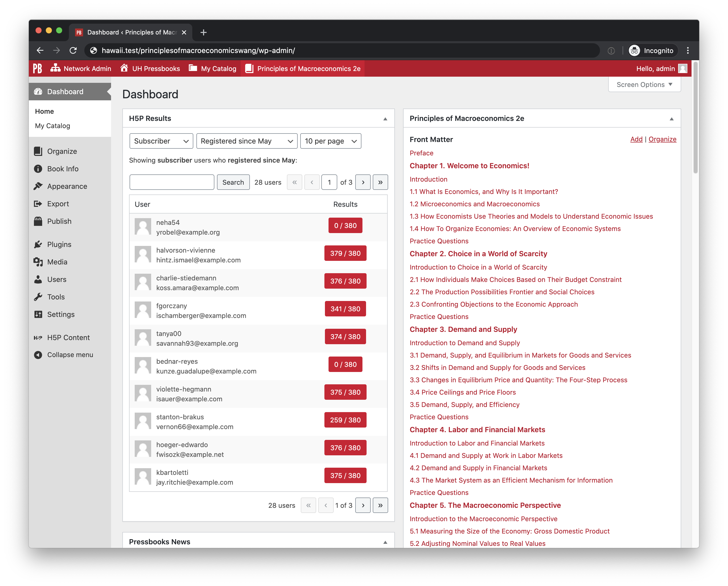This screenshot has width=728, height=586.
Task: Open the UH Pressbooks toolbar menu
Action: click(x=150, y=69)
